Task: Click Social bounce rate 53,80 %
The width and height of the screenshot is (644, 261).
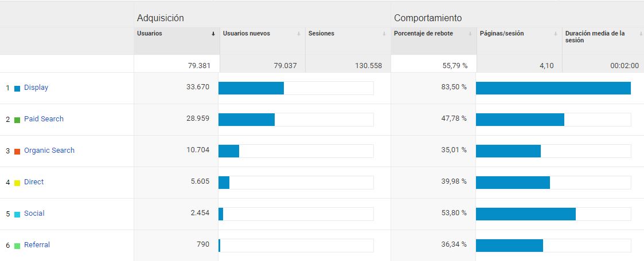Action: coord(454,213)
